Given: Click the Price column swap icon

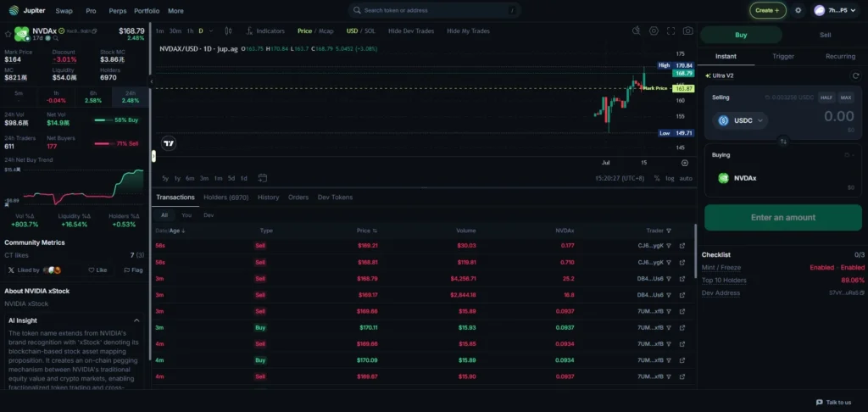Looking at the screenshot, I should point(375,231).
